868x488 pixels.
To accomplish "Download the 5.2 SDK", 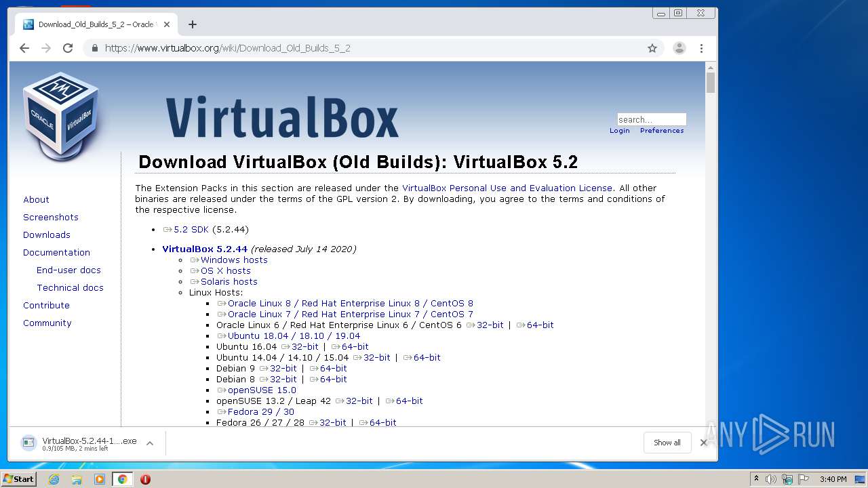I will 186,230.
